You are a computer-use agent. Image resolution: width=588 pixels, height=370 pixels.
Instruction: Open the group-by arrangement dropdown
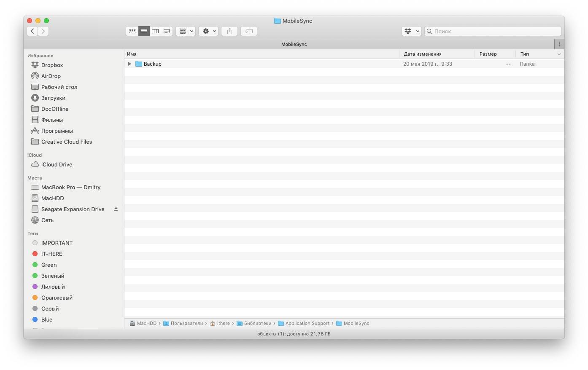186,31
